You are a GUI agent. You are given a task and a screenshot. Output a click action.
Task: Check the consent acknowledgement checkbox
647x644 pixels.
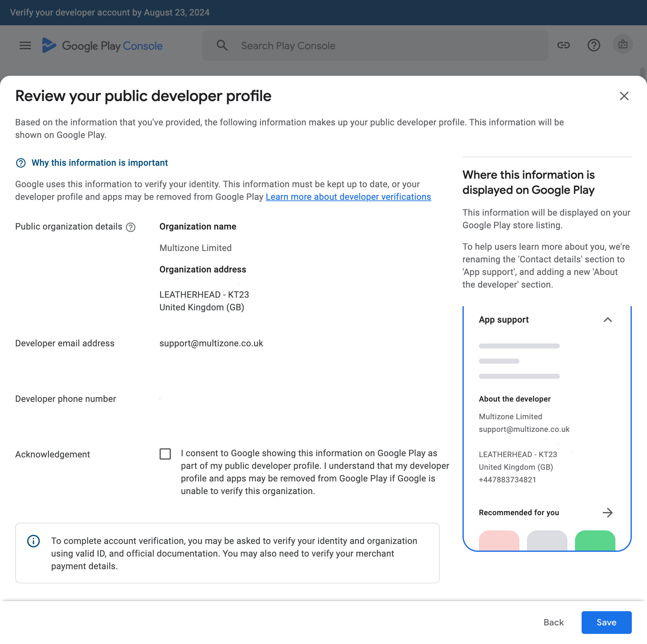(x=165, y=454)
